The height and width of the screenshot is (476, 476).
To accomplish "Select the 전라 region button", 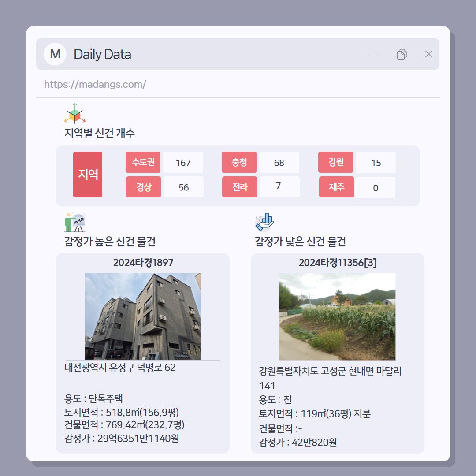I will (239, 187).
